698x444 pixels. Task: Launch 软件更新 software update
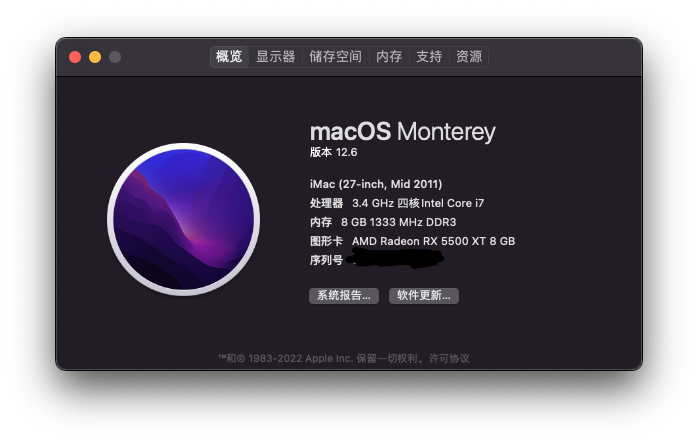(424, 296)
